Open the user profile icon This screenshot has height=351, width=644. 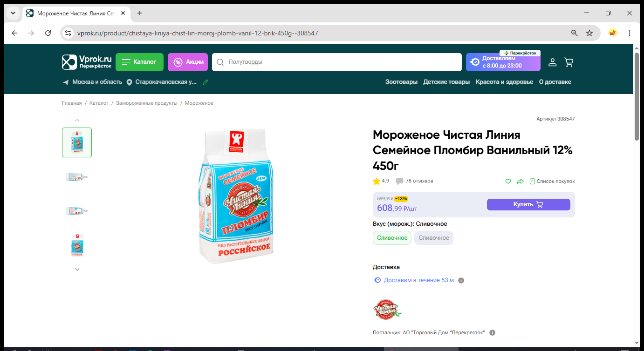click(x=552, y=62)
